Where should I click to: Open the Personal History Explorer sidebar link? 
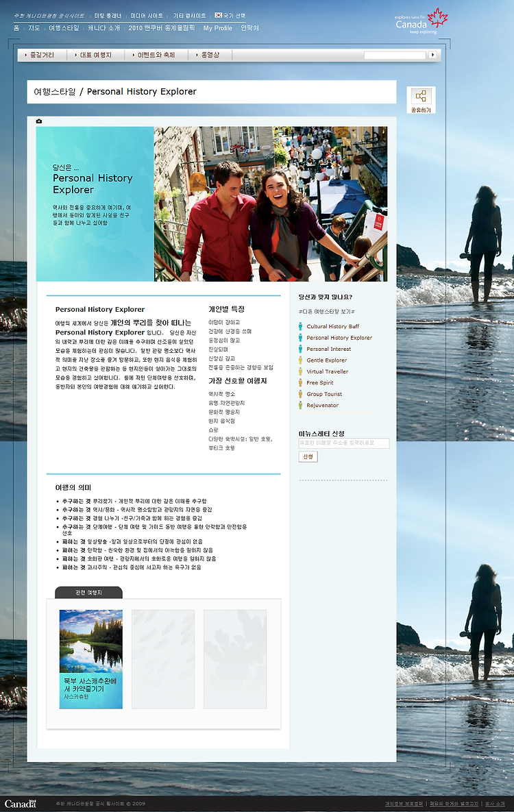(339, 338)
